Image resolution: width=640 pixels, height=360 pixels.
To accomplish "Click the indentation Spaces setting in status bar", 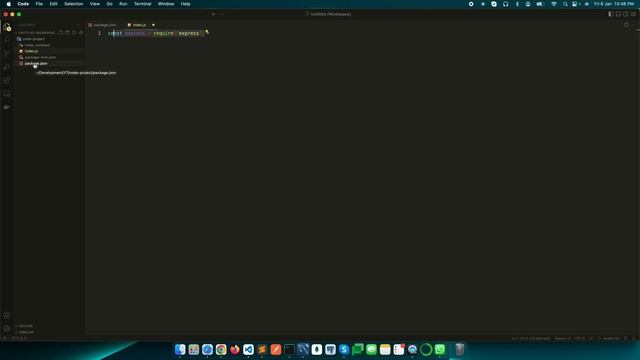I will point(562,338).
